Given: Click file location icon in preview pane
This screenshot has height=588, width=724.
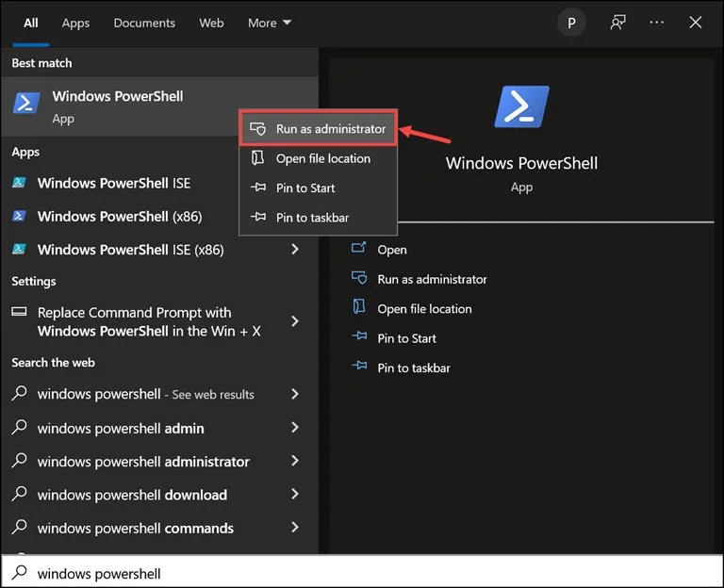Looking at the screenshot, I should (x=359, y=306).
